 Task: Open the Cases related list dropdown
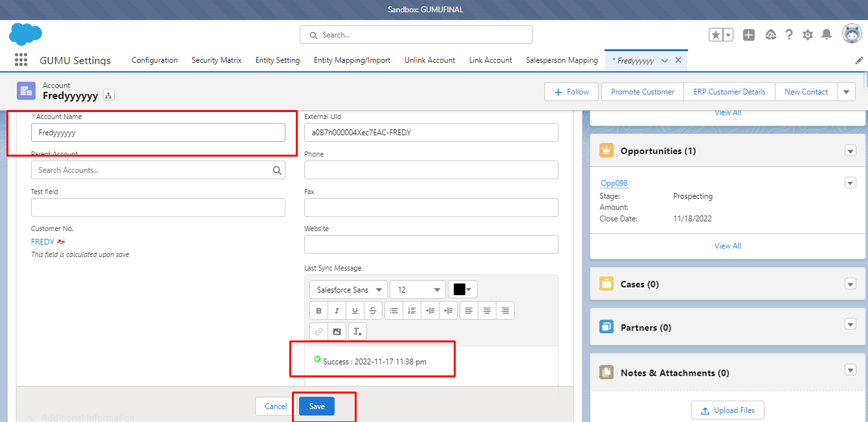851,284
